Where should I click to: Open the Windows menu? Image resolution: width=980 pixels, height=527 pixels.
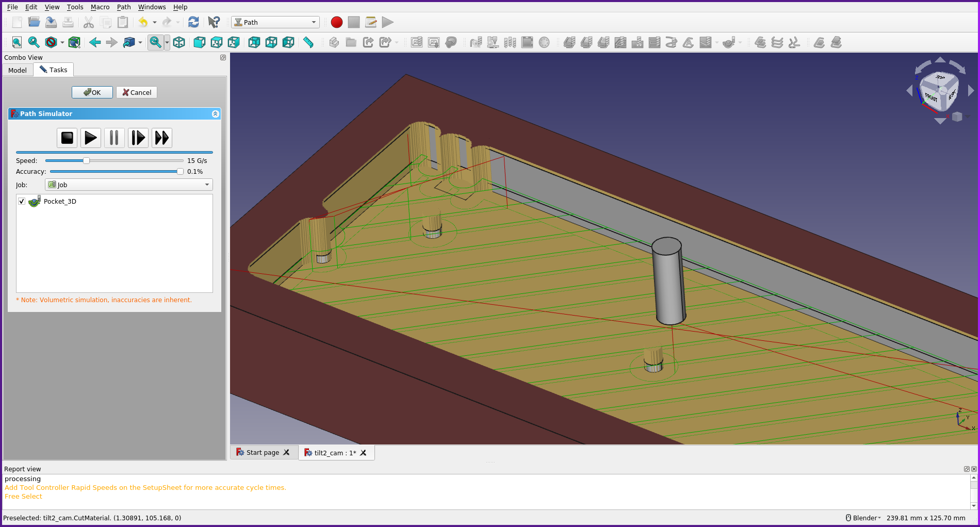[152, 7]
